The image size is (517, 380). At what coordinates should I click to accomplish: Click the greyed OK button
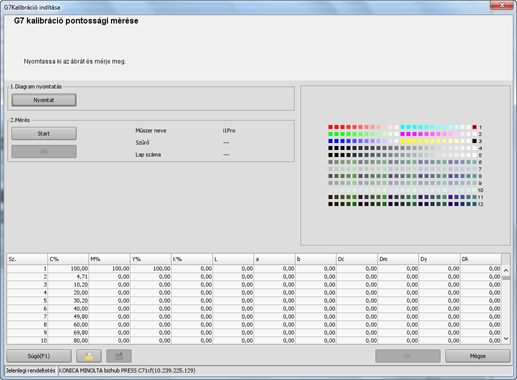407,356
